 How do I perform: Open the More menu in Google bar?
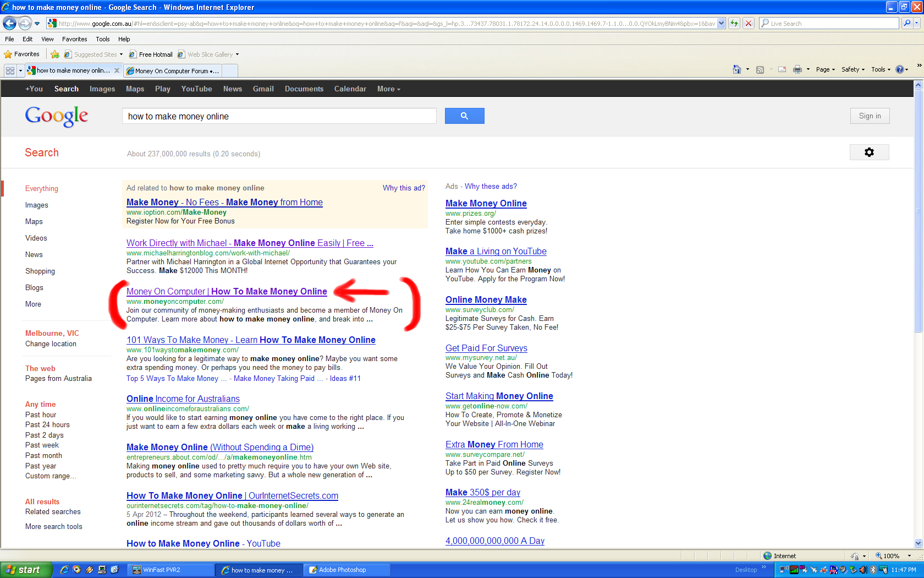pos(388,89)
